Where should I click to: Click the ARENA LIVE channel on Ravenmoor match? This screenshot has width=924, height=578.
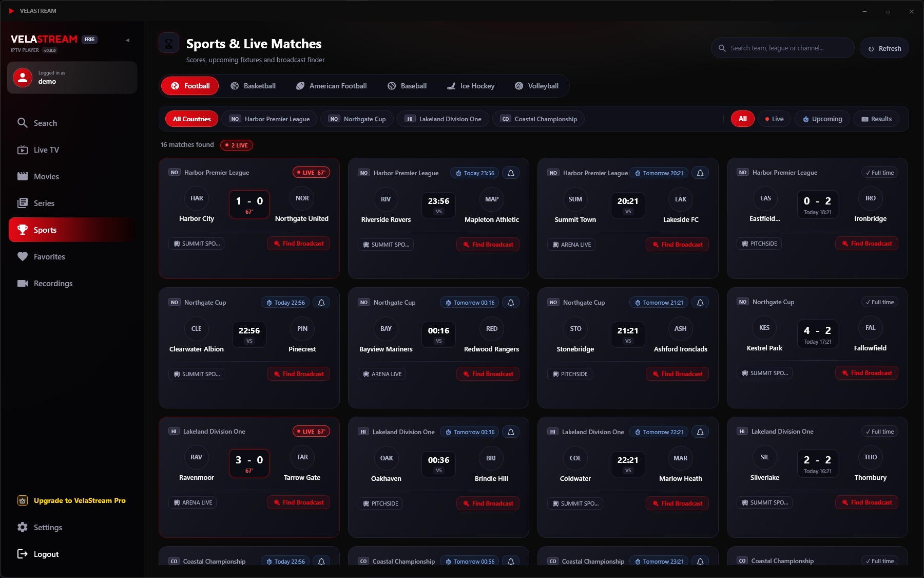point(192,502)
